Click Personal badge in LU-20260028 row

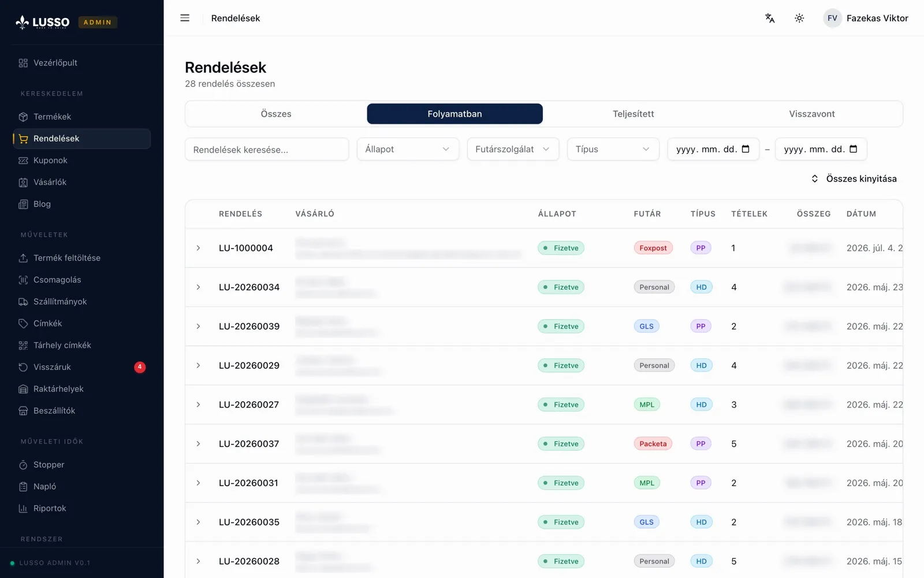(654, 561)
